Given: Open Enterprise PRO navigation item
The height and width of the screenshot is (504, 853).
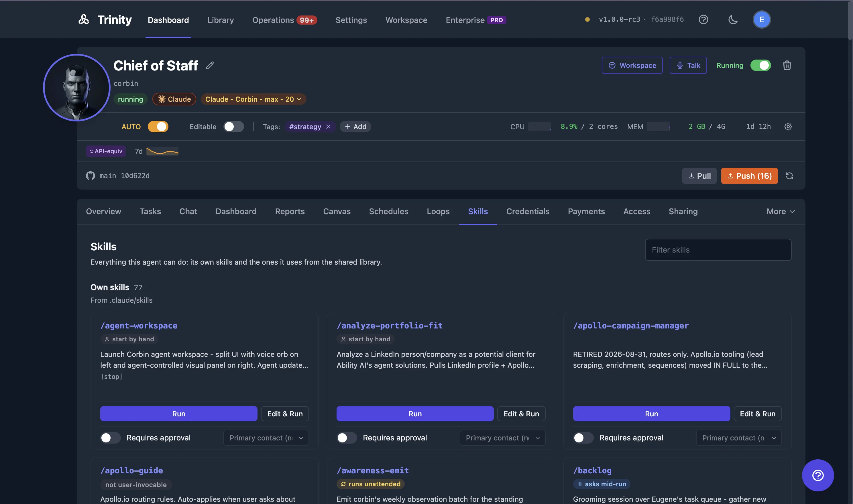Looking at the screenshot, I should click(x=476, y=20).
